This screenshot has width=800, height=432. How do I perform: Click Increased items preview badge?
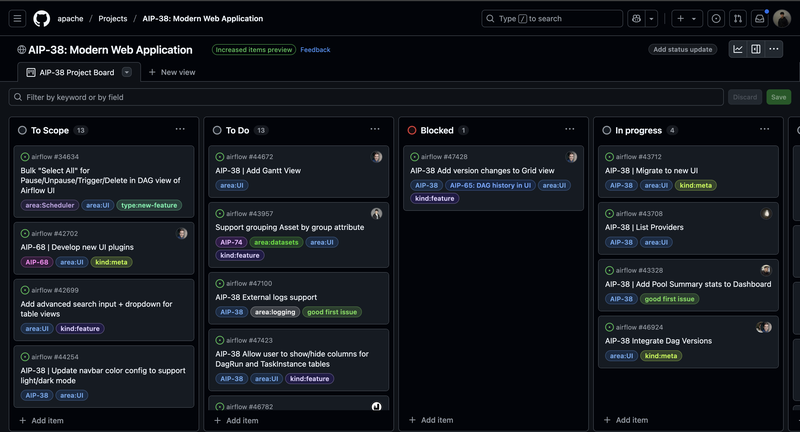pyautogui.click(x=254, y=49)
